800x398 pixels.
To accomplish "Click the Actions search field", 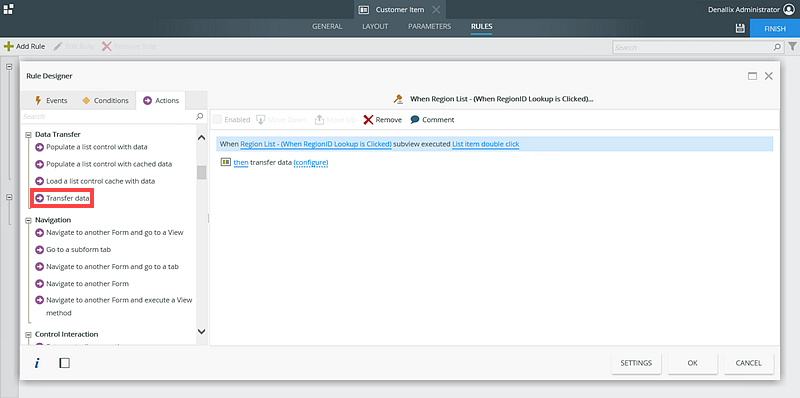I will tap(108, 116).
